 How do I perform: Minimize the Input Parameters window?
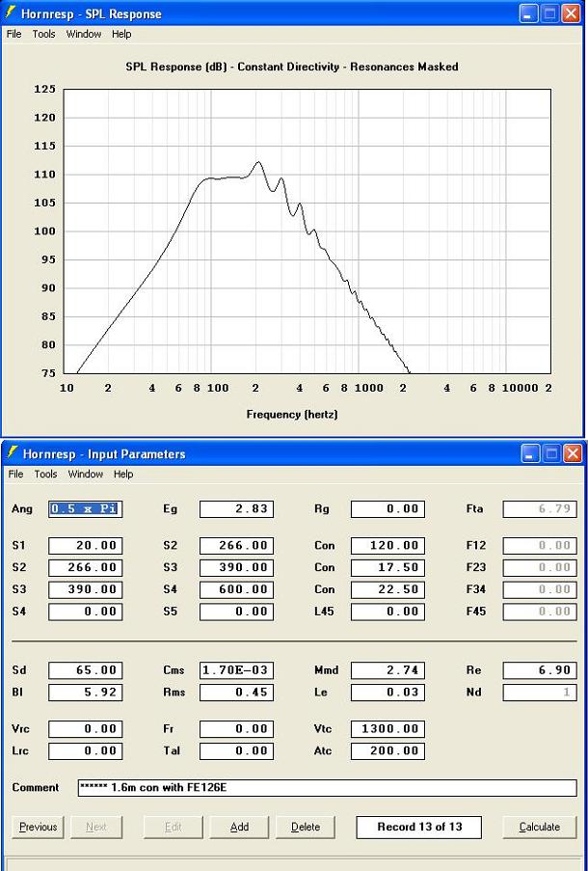pos(530,454)
